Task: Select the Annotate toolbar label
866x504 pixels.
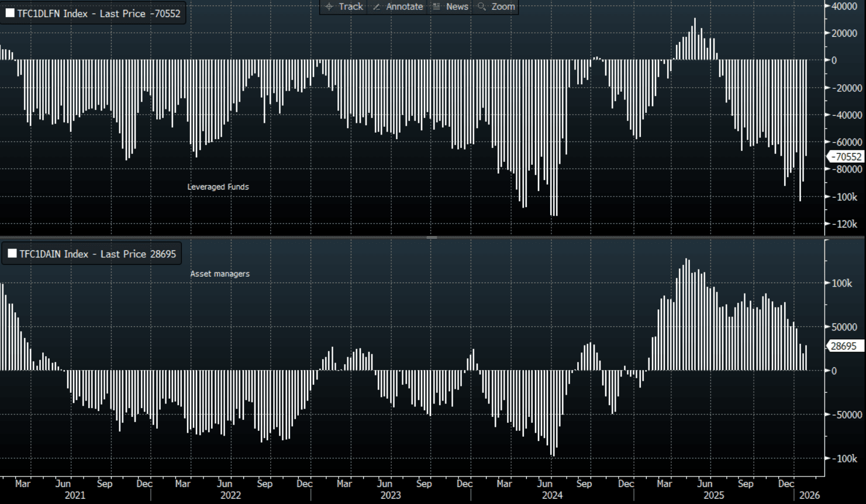Action: tap(404, 6)
